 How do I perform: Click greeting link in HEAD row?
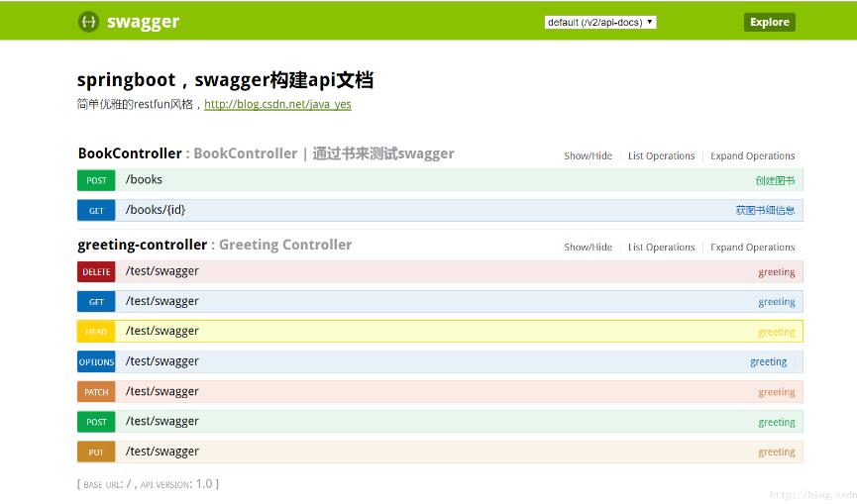click(x=777, y=333)
